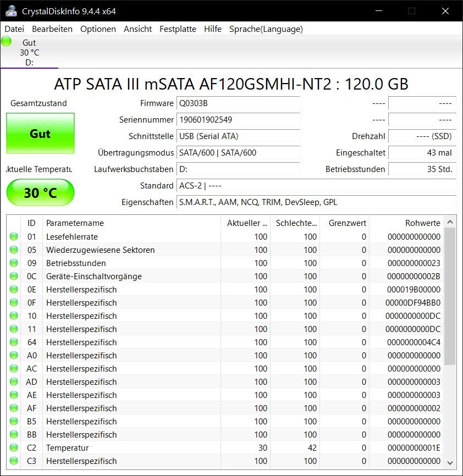463x476 pixels.
Task: Open the Hilfe menu
Action: 212,29
